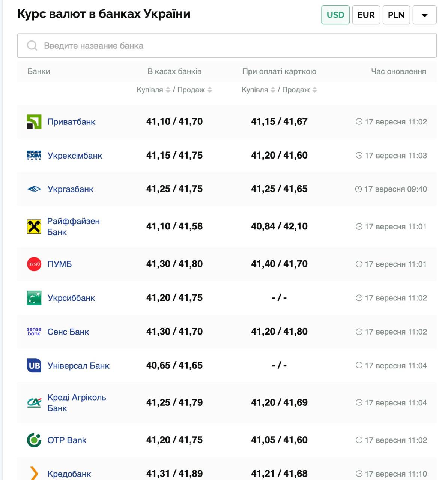Sort by card payment Купівля rate
Screen dimensions: 448x480
(273, 90)
